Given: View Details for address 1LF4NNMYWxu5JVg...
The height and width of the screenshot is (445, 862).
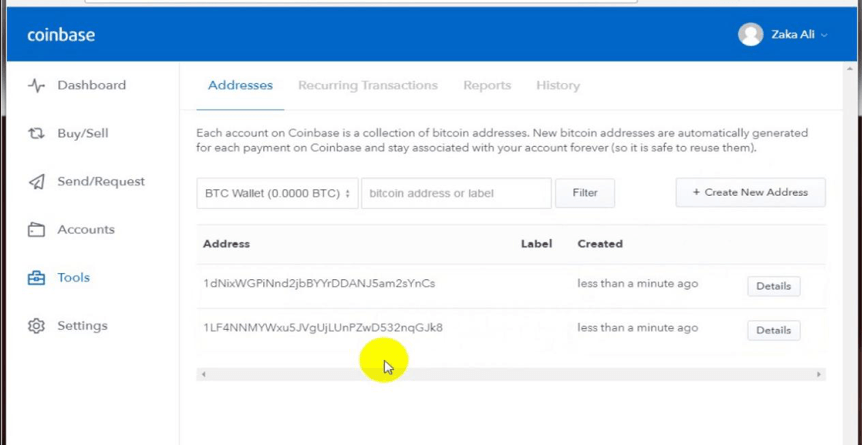Looking at the screenshot, I should point(773,330).
